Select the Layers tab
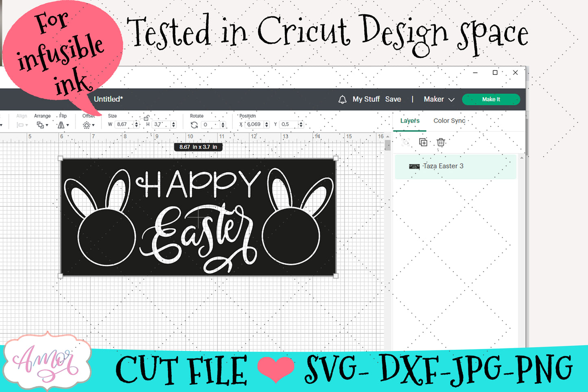This screenshot has height=392, width=588. coord(409,120)
